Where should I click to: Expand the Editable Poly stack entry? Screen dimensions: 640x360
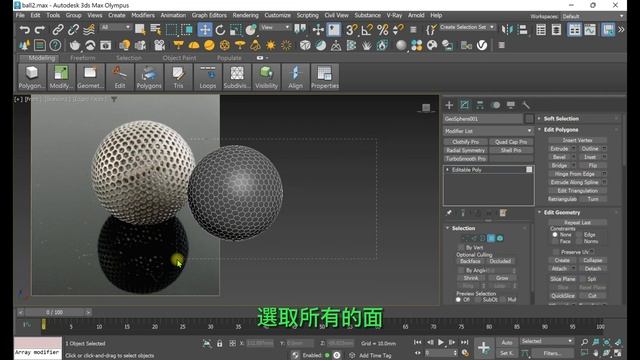[x=448, y=169]
